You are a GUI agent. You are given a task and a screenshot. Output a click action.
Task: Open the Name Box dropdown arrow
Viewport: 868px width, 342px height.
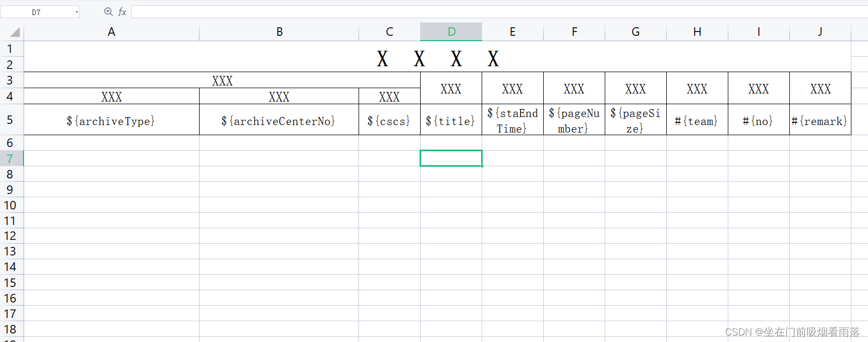[77, 12]
